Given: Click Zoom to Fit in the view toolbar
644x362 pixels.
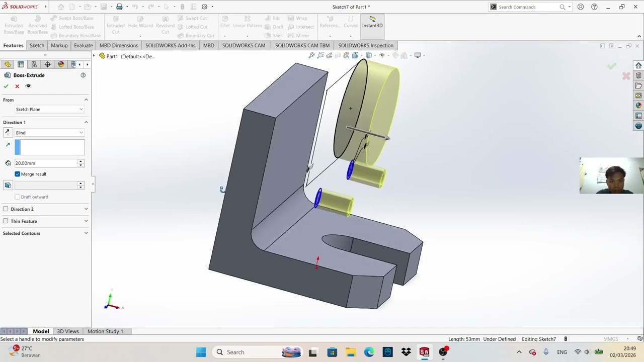Looking at the screenshot, I should [x=312, y=55].
